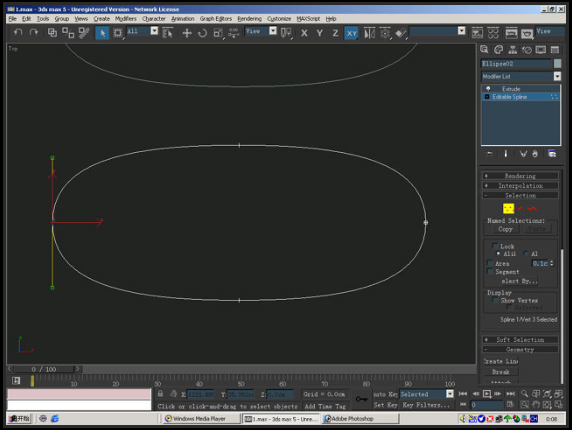Open the Display command panel tab
572x430 pixels.
[541, 50]
